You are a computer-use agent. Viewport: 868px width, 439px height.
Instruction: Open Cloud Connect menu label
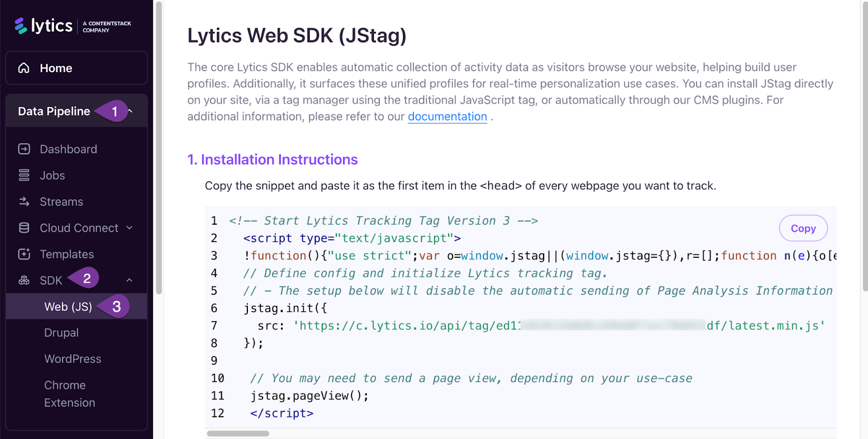(x=79, y=228)
